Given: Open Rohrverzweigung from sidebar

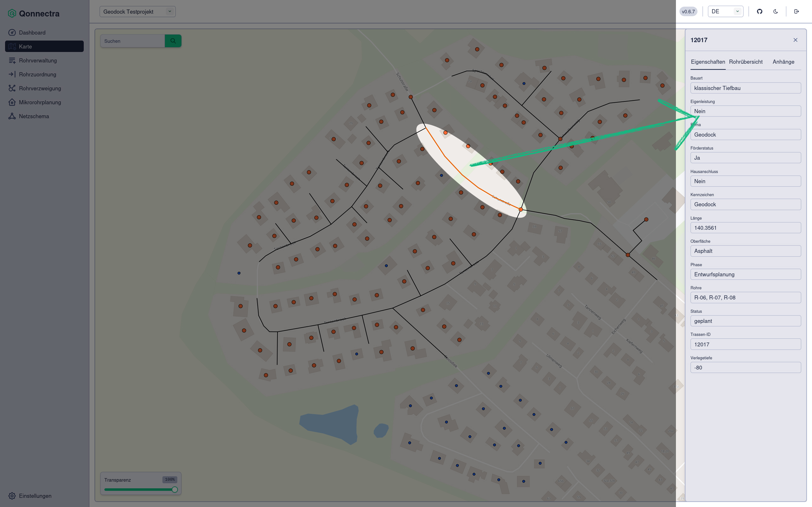Looking at the screenshot, I should coord(40,88).
